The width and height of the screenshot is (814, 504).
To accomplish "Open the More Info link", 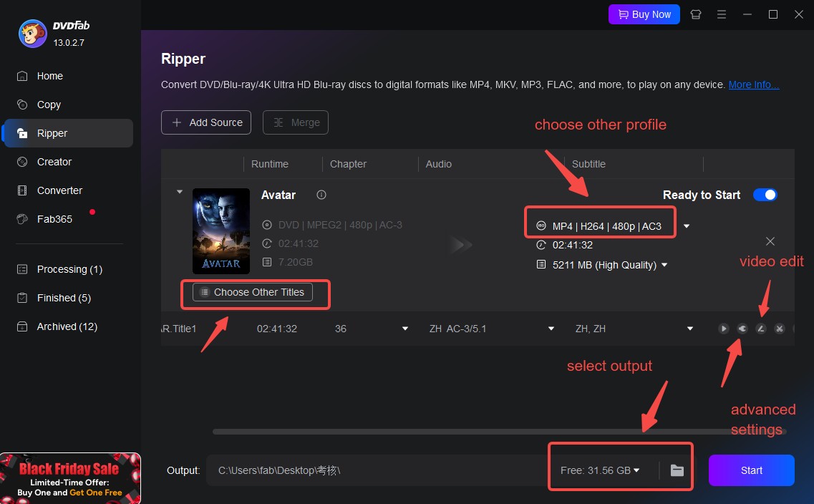I will coord(753,84).
